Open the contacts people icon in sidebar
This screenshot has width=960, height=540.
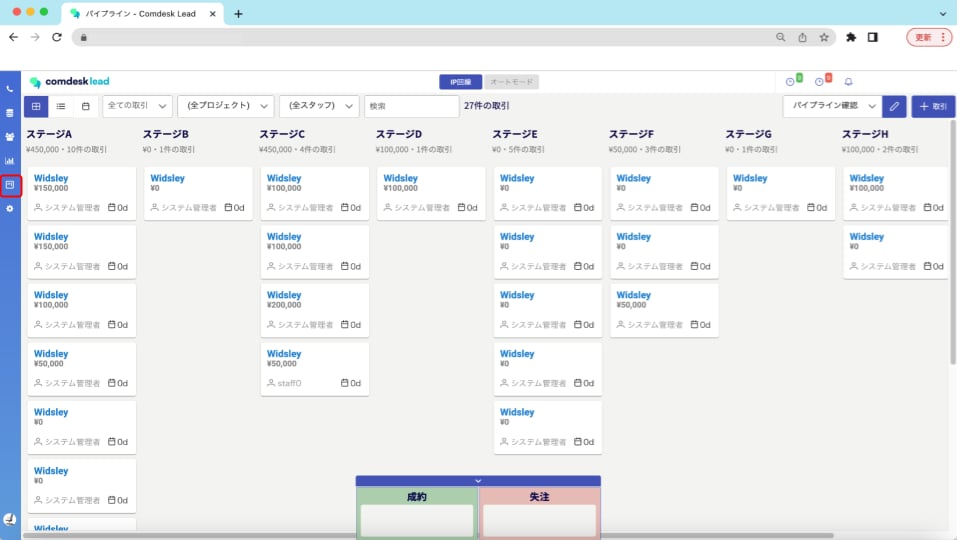10,137
